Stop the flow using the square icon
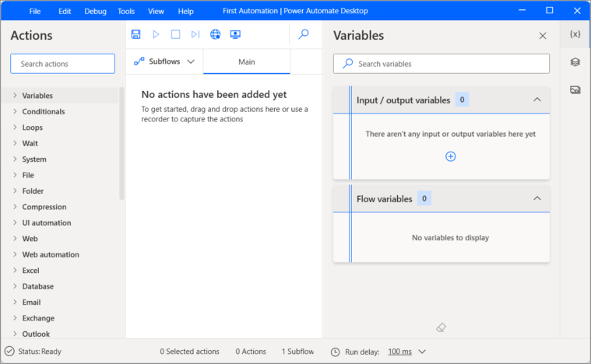This screenshot has width=591, height=364. 175,34
